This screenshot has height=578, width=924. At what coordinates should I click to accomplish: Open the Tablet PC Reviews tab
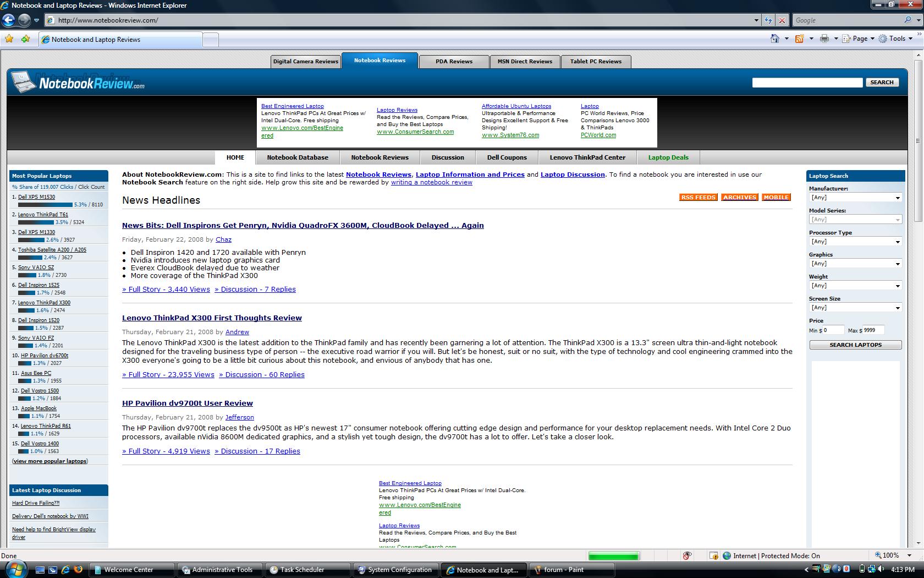[596, 62]
